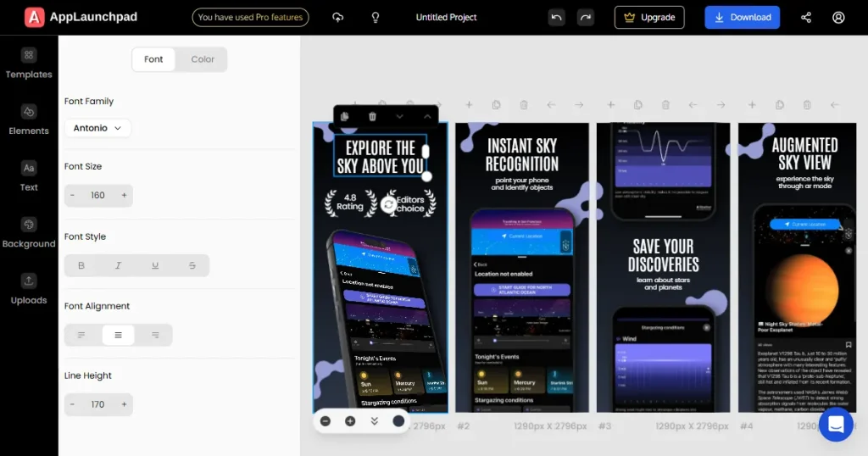Screen dimensions: 868x456
Task: Decrease font size with minus
Action: pos(73,195)
